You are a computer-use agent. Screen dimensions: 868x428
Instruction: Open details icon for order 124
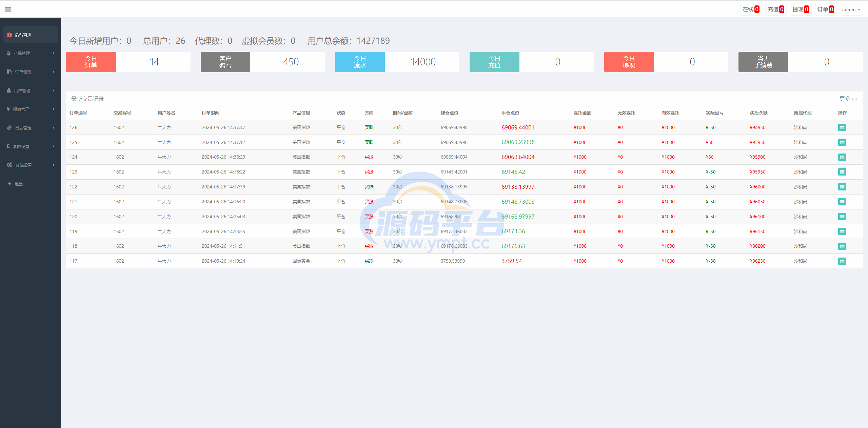pos(842,157)
